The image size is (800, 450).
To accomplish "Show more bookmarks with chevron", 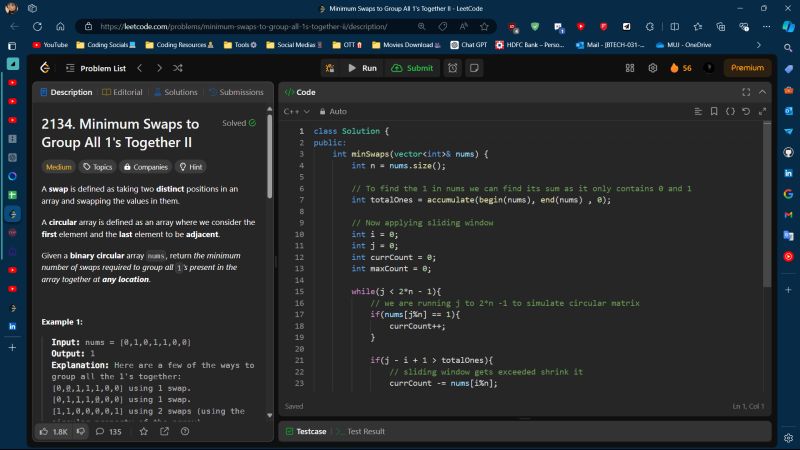I will (x=759, y=45).
